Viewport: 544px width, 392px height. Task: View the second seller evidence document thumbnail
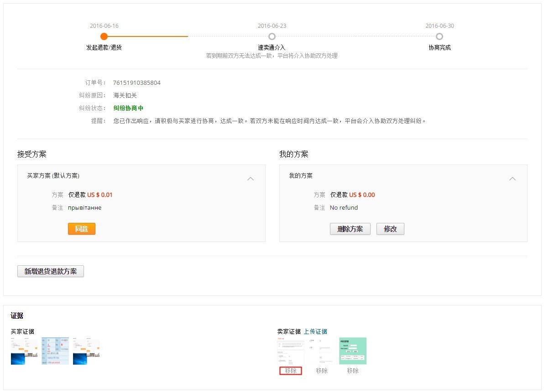[322, 351]
